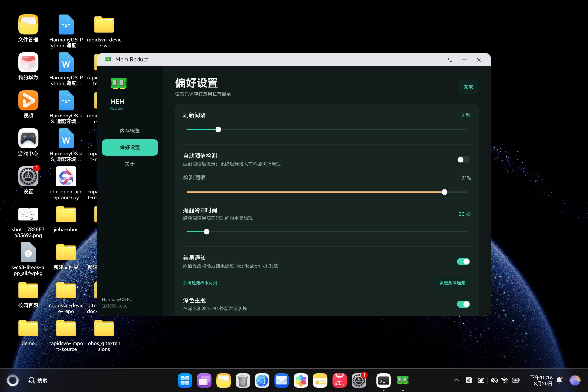Open the gallery flower dock icon
This screenshot has height=392, width=588.
click(301, 381)
